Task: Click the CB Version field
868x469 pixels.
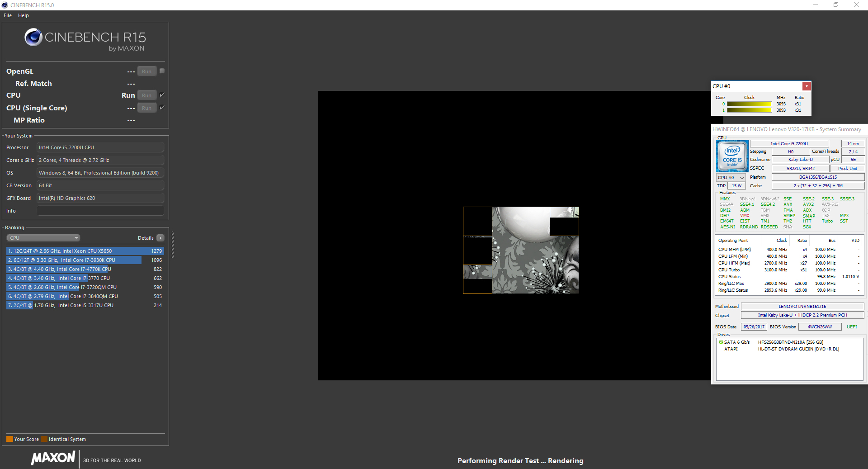Action: [x=100, y=185]
